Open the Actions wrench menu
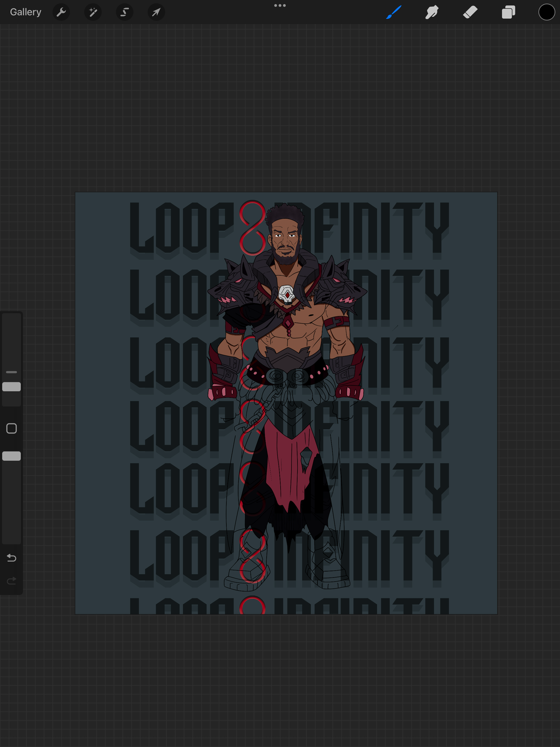This screenshot has height=747, width=560. pyautogui.click(x=61, y=12)
